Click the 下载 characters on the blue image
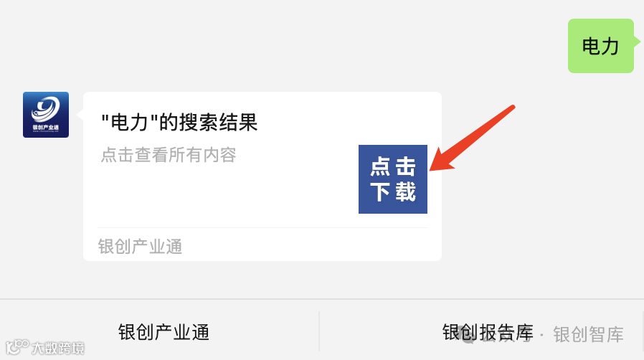644x360 pixels. 393,191
